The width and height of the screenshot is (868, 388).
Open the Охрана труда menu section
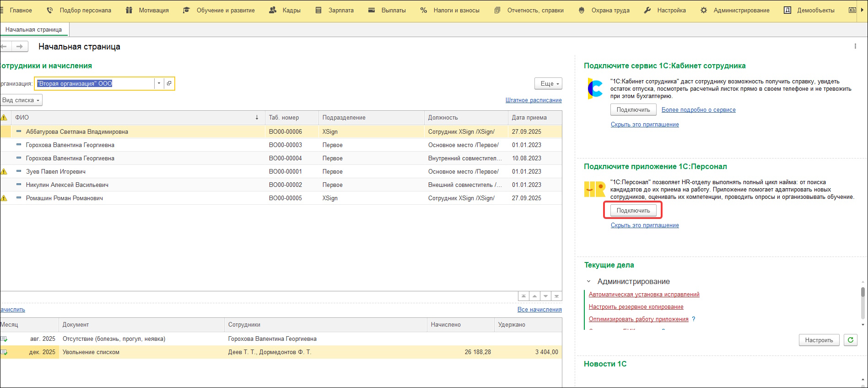604,10
